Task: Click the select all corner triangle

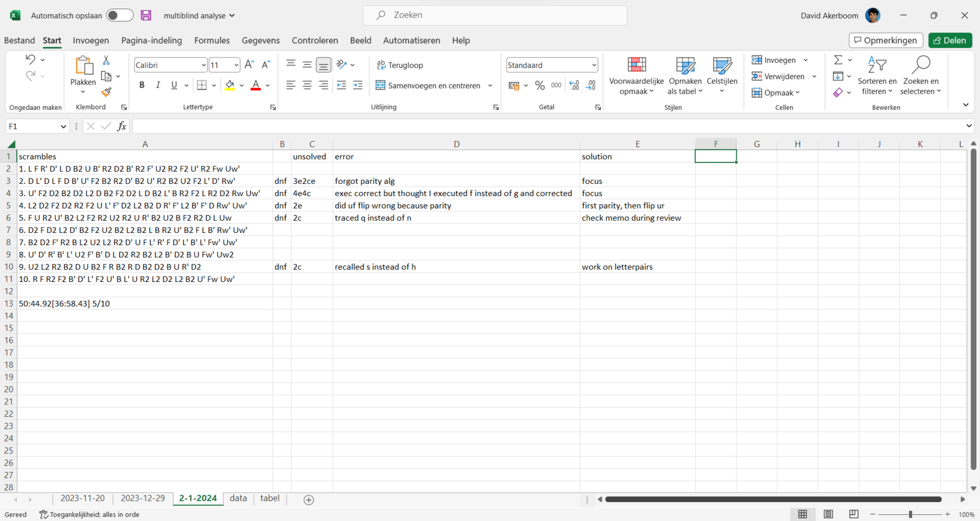Action: pyautogui.click(x=11, y=144)
